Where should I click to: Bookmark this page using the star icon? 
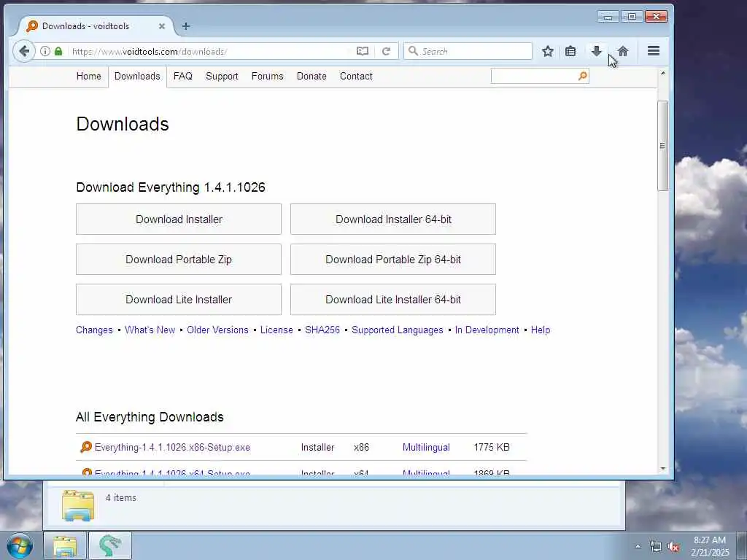tap(548, 51)
